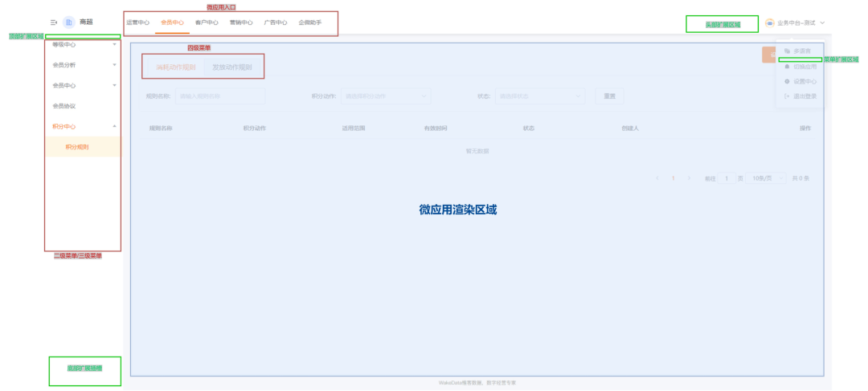Click the 共 0 条 total count

point(801,178)
